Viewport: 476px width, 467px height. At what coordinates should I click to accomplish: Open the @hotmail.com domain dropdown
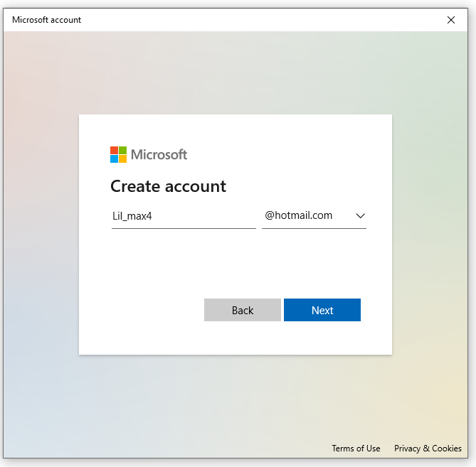click(x=314, y=216)
